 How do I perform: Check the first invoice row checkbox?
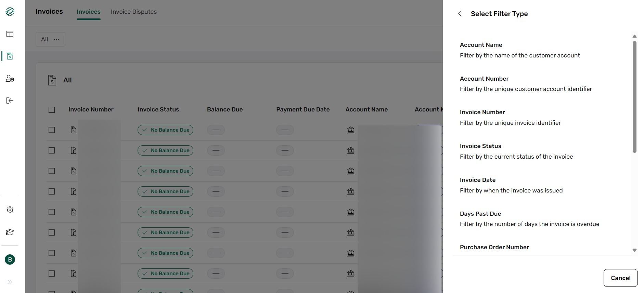coord(52,130)
